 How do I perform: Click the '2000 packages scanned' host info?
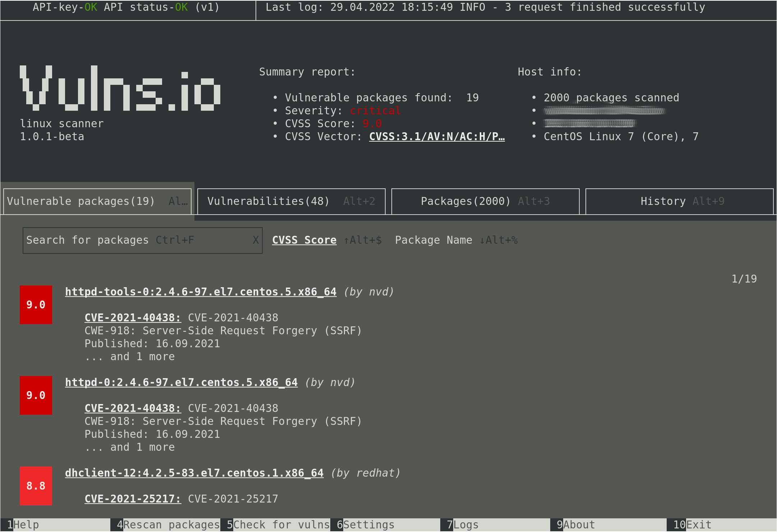pyautogui.click(x=611, y=98)
